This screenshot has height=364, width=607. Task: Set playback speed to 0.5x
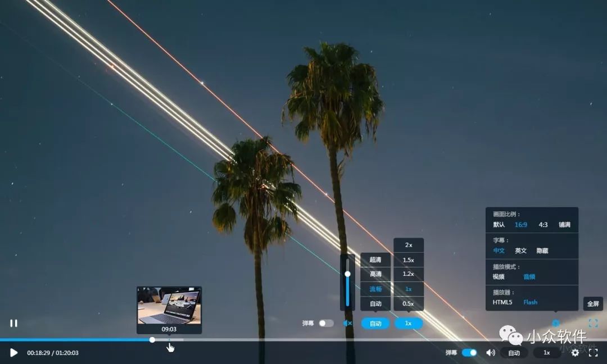pyautogui.click(x=409, y=304)
